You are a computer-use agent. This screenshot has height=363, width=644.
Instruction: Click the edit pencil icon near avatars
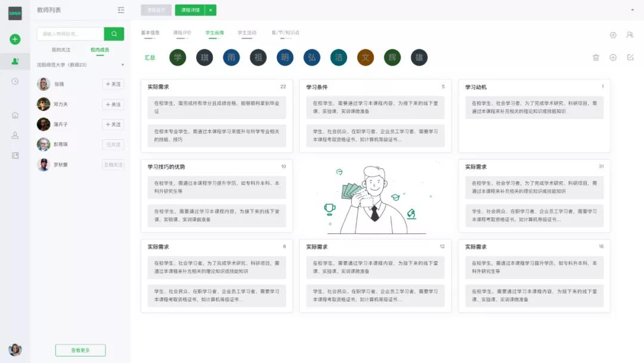point(630,57)
